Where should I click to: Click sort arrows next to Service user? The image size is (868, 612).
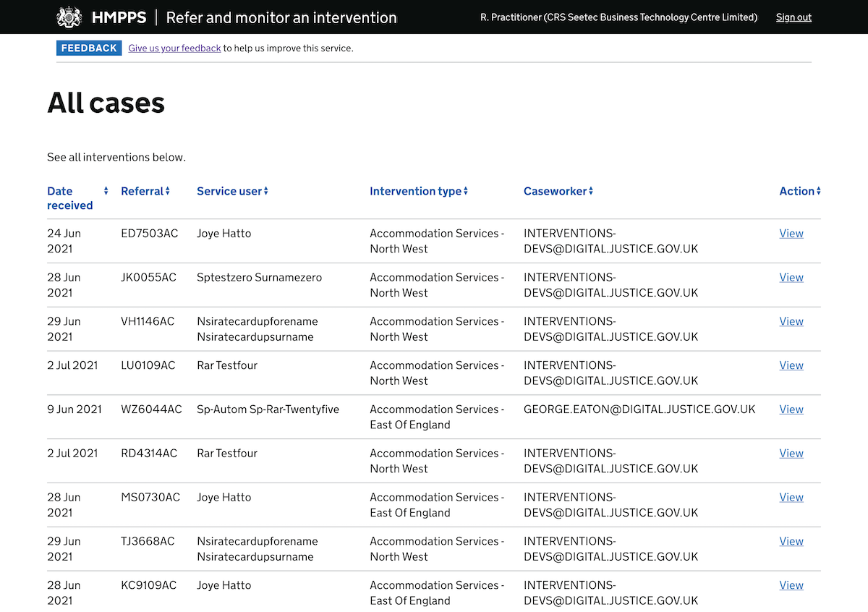point(265,191)
